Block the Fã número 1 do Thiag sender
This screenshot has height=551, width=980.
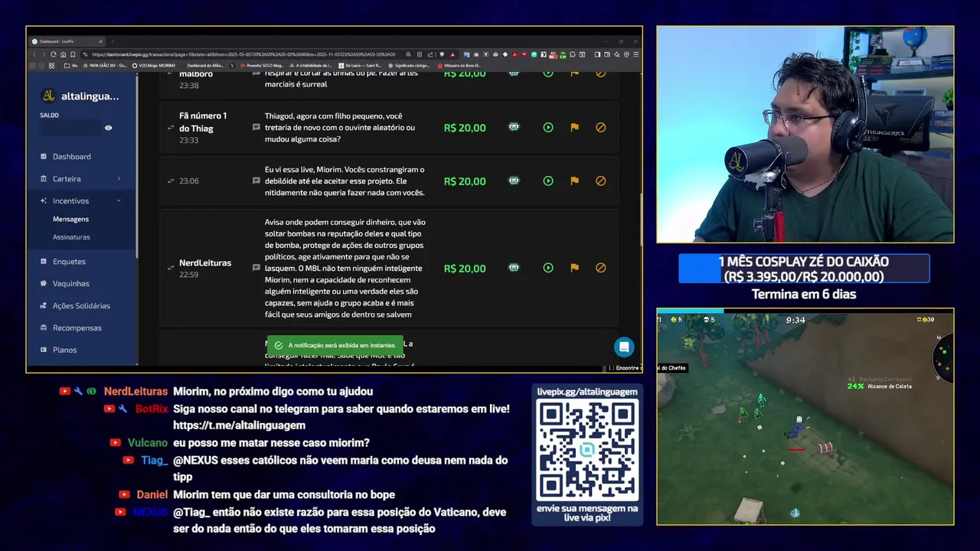pyautogui.click(x=600, y=128)
